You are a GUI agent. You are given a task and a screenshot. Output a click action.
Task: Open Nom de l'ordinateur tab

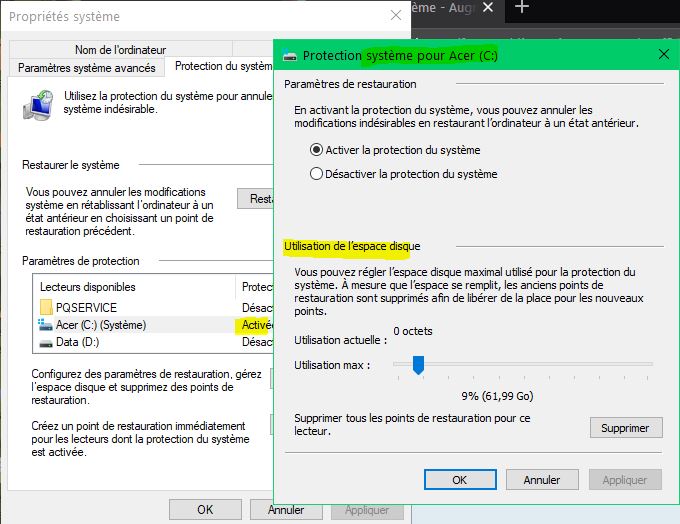tap(121, 50)
